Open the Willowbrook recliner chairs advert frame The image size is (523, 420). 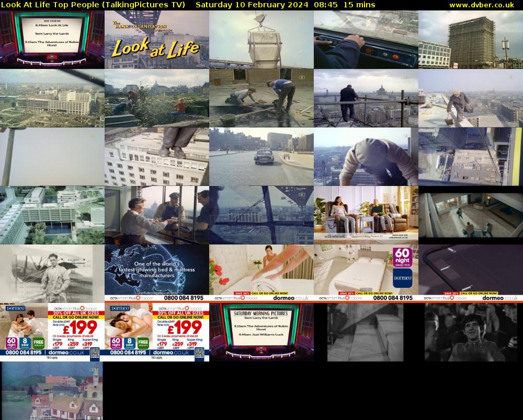[x=366, y=215]
